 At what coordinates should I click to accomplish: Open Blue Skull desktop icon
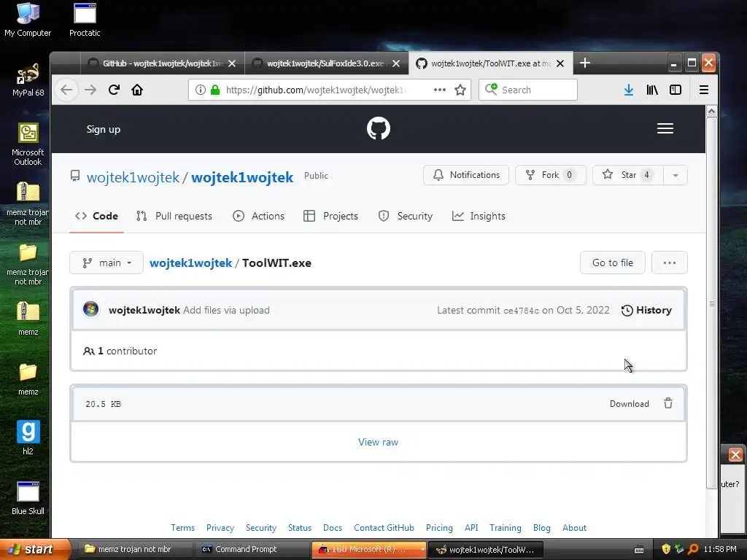point(28,497)
